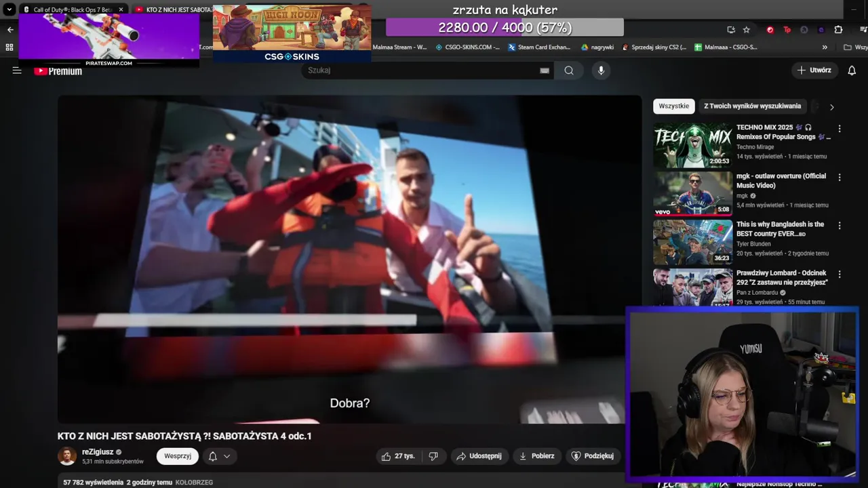Open more options for mgk outlaw overture
This screenshot has height=488, width=868.
point(840,178)
